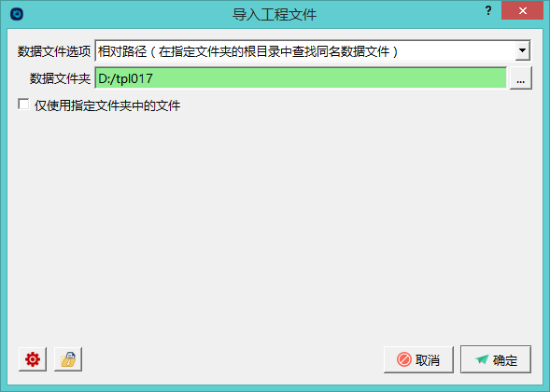Click the red prohibited icon on 取消

pos(403,359)
